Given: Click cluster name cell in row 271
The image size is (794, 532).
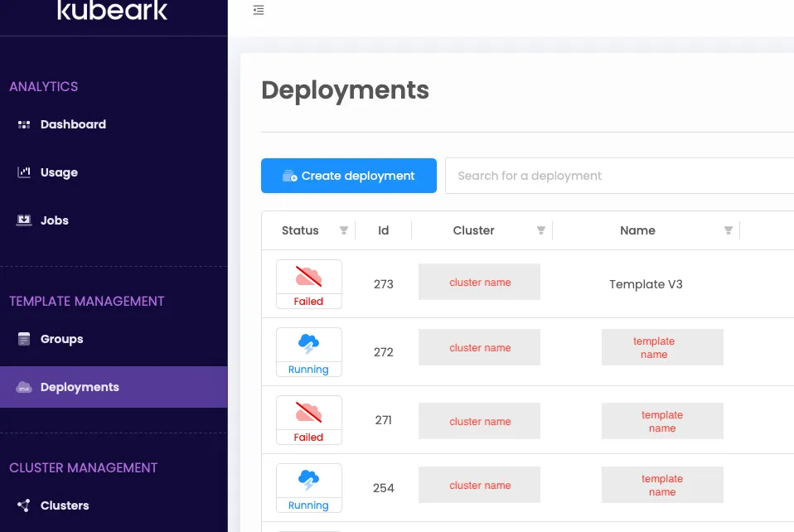Looking at the screenshot, I should tap(479, 421).
